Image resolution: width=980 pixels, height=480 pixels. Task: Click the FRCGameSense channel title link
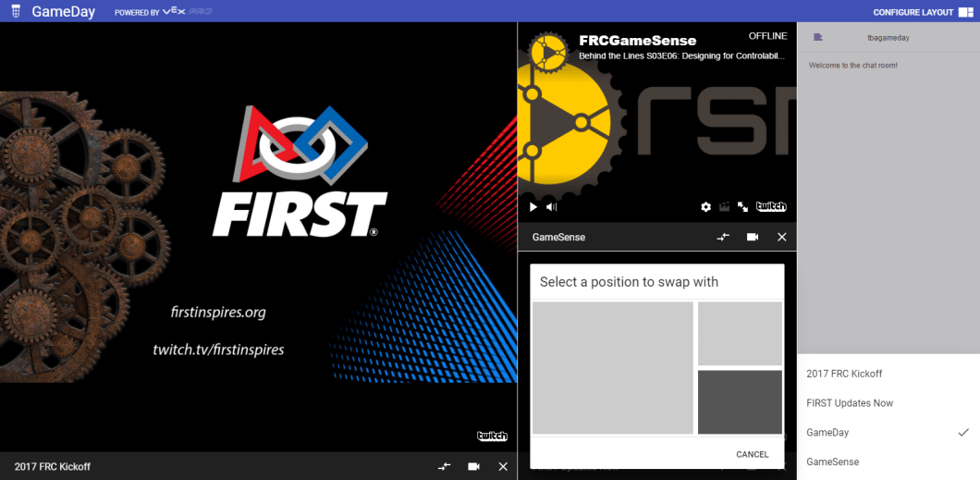tap(637, 41)
